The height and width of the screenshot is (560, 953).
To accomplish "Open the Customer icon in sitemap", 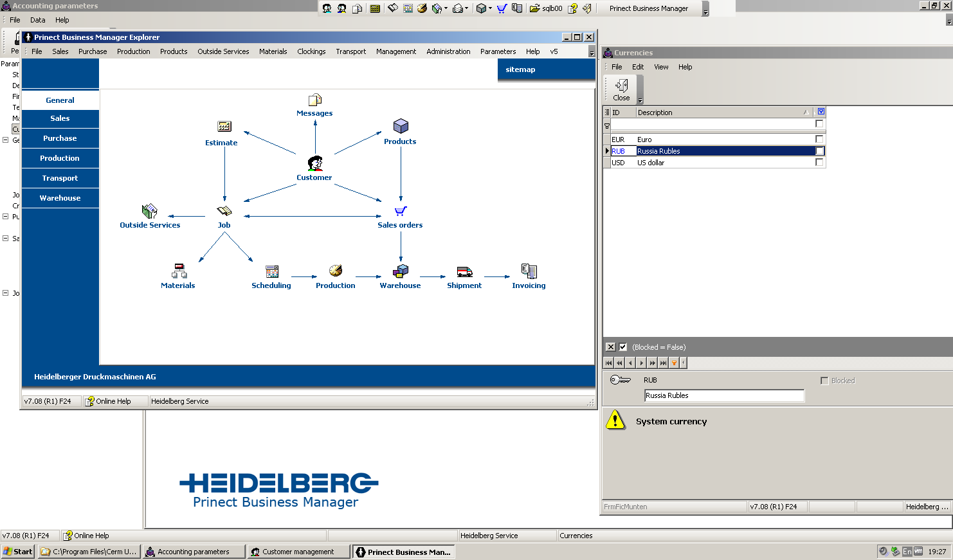I will point(314,163).
